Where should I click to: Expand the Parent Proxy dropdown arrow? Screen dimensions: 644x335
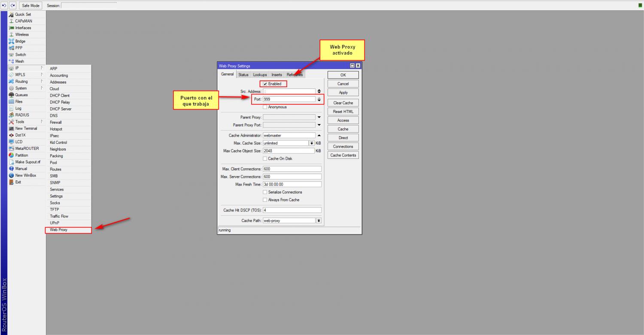pyautogui.click(x=319, y=117)
